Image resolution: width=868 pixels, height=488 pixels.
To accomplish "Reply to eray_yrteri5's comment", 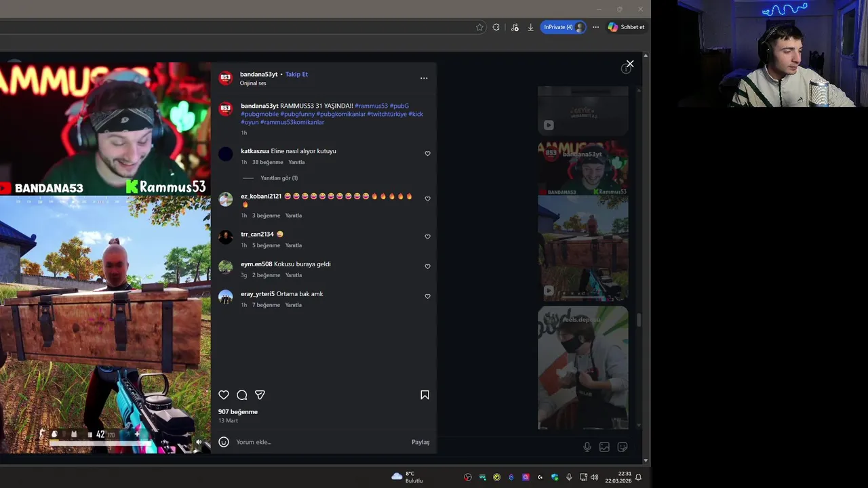I will [293, 305].
